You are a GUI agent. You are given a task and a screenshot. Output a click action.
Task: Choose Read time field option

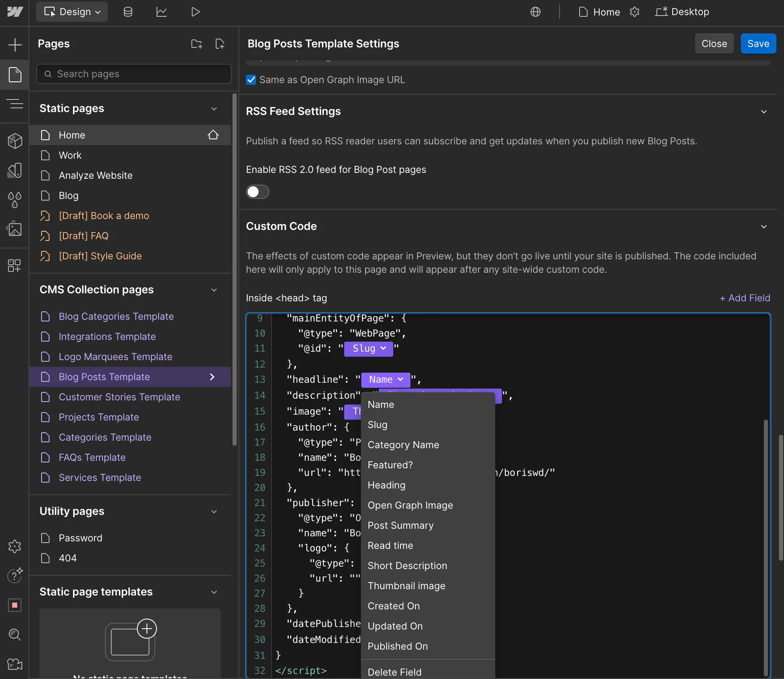pos(428,546)
